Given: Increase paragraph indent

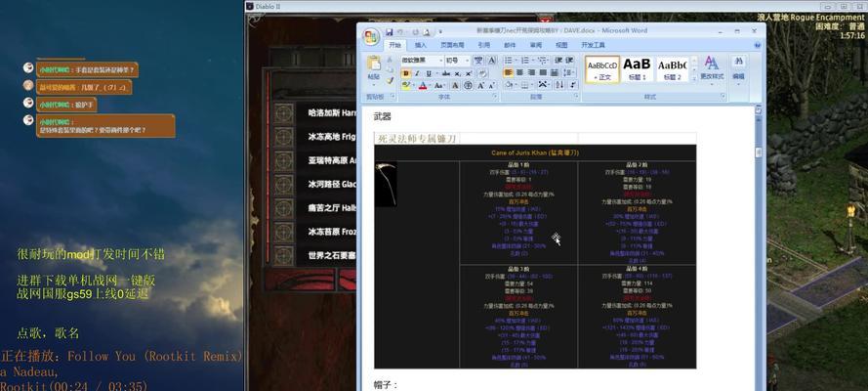Looking at the screenshot, I should [569, 60].
